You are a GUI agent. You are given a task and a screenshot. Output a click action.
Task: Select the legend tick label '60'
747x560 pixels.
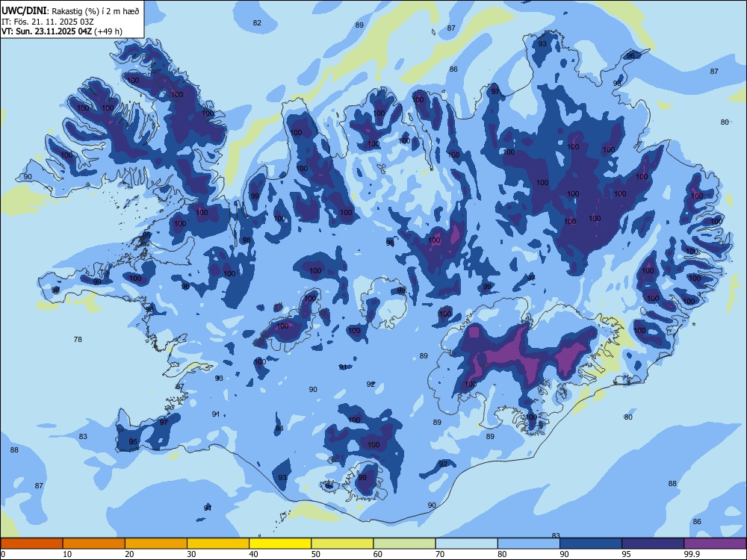(x=378, y=554)
